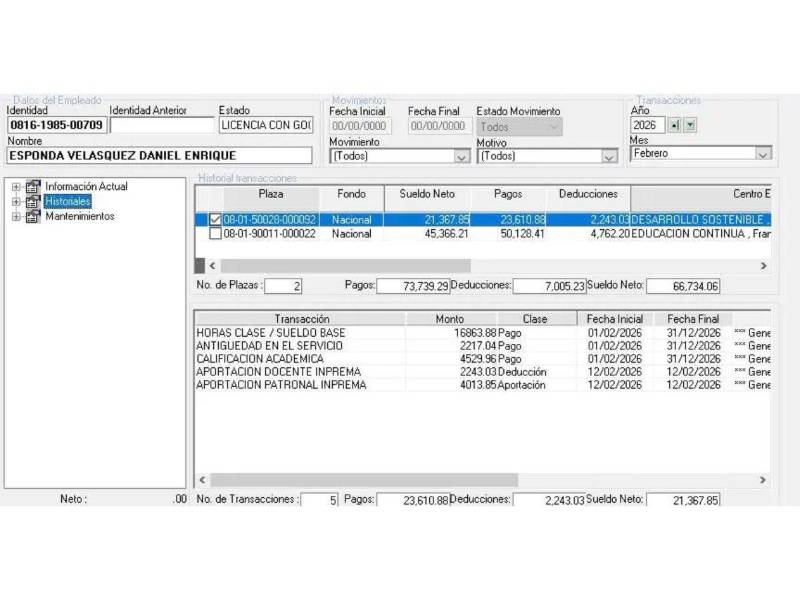800x600 pixels.
Task: Expand the Información Actual tree node
Action: (16, 187)
